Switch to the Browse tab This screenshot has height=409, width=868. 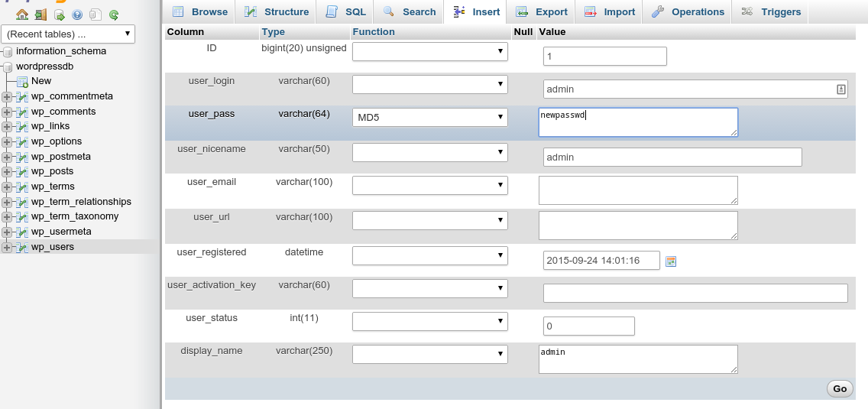(199, 11)
